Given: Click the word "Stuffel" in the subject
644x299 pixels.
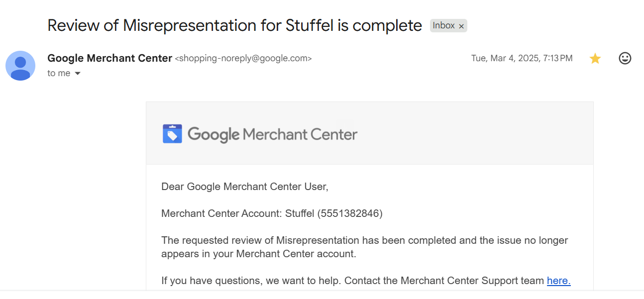Looking at the screenshot, I should point(310,25).
